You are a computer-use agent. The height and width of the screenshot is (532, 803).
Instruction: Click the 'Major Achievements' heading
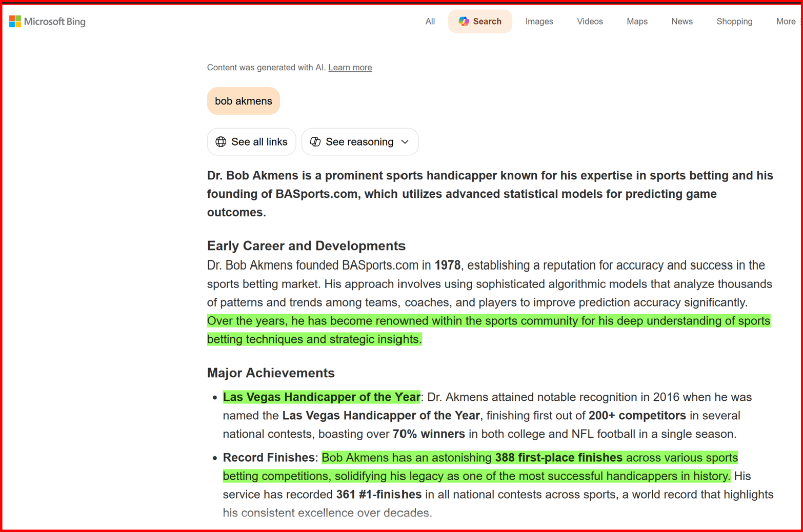(271, 373)
